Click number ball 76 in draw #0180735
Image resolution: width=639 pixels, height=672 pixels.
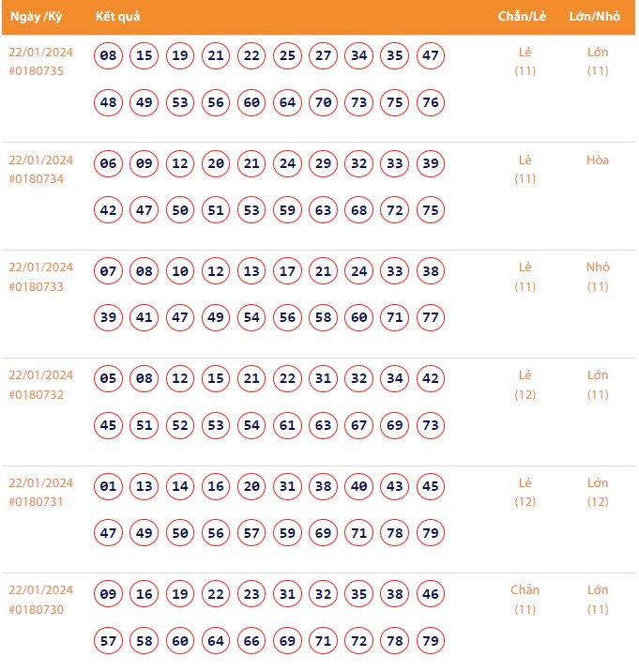click(x=431, y=102)
